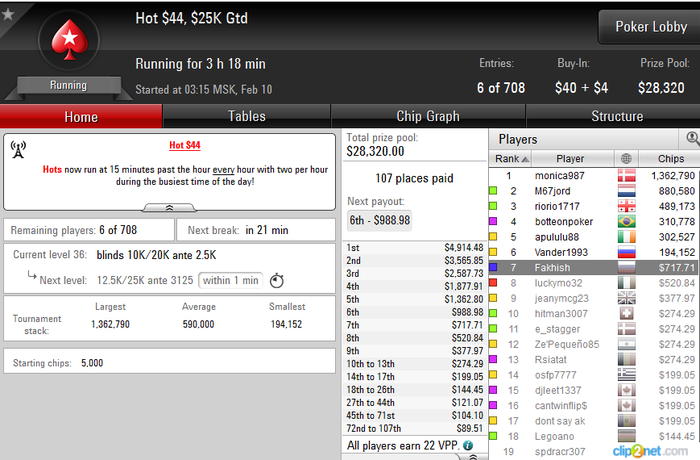Collapse the Hot $44 announcement panel
Screen dimensions: 700x460
click(x=169, y=208)
